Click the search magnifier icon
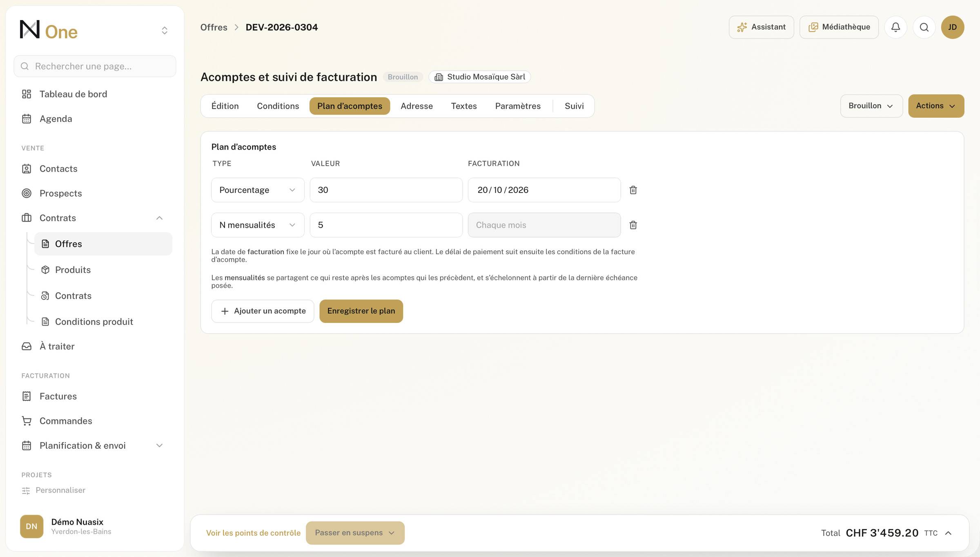Image resolution: width=980 pixels, height=557 pixels. click(x=924, y=27)
